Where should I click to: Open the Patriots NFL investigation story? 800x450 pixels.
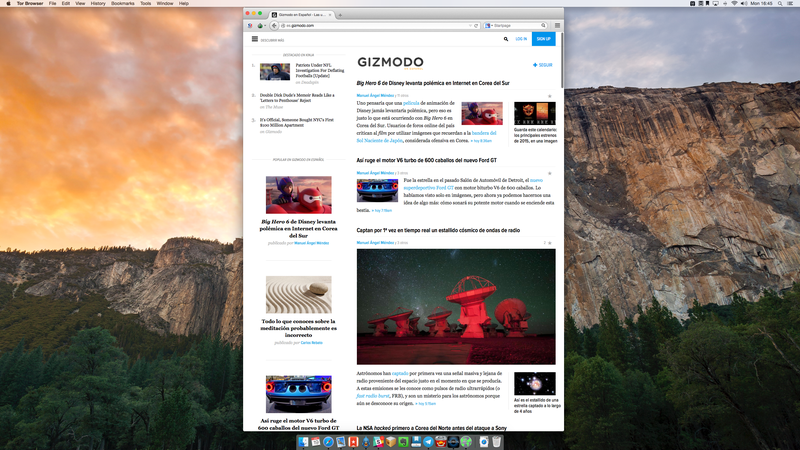[320, 70]
